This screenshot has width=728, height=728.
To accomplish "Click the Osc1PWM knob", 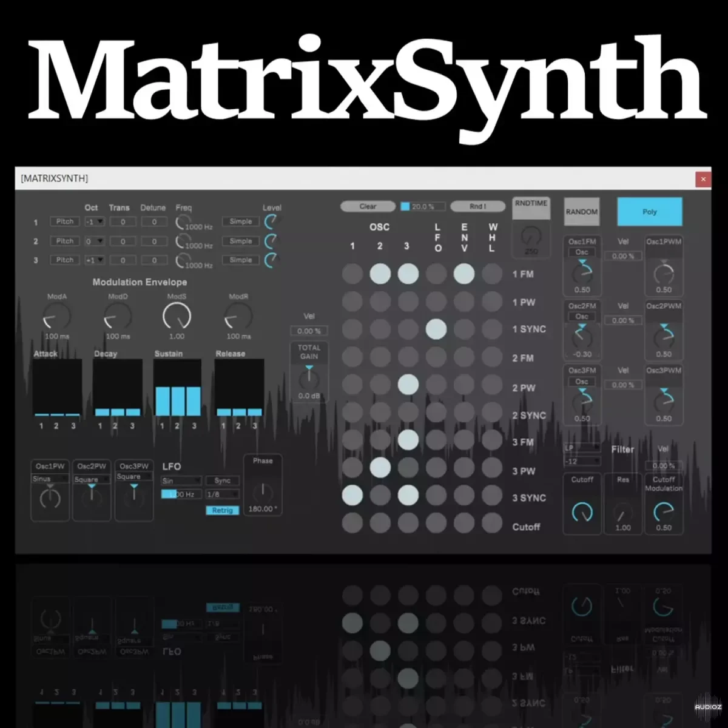I will pos(664,274).
